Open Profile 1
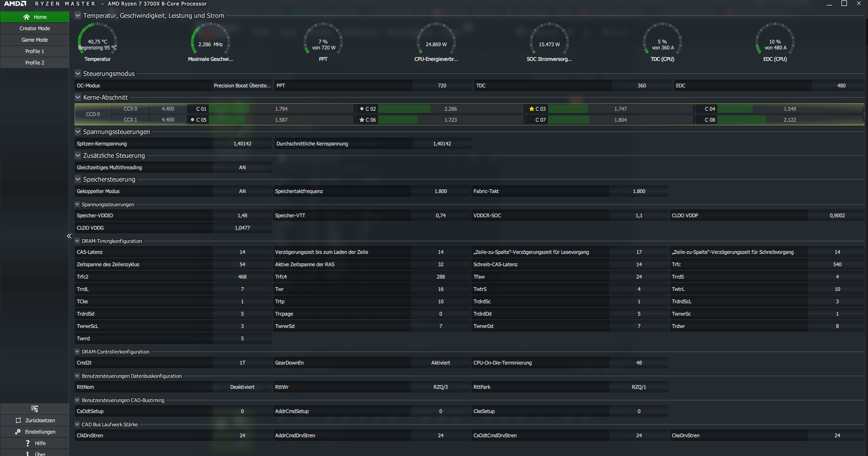 tap(35, 51)
